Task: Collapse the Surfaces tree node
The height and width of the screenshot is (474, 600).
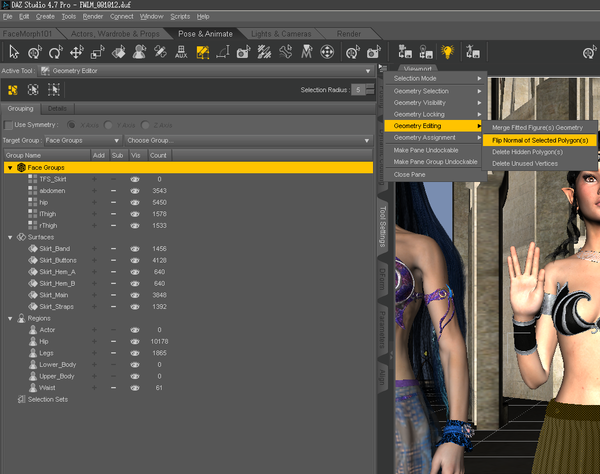Action: pyautogui.click(x=10, y=237)
